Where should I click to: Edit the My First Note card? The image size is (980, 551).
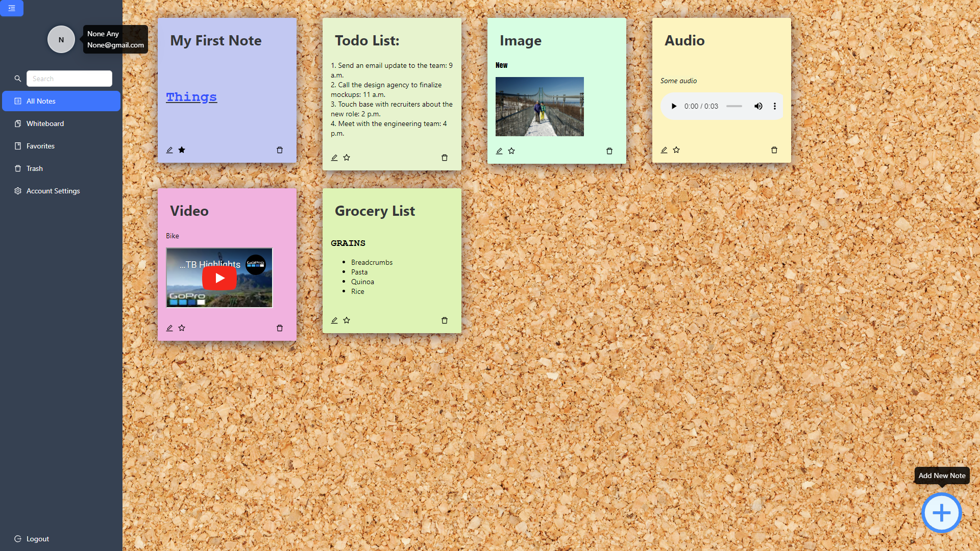pos(169,150)
